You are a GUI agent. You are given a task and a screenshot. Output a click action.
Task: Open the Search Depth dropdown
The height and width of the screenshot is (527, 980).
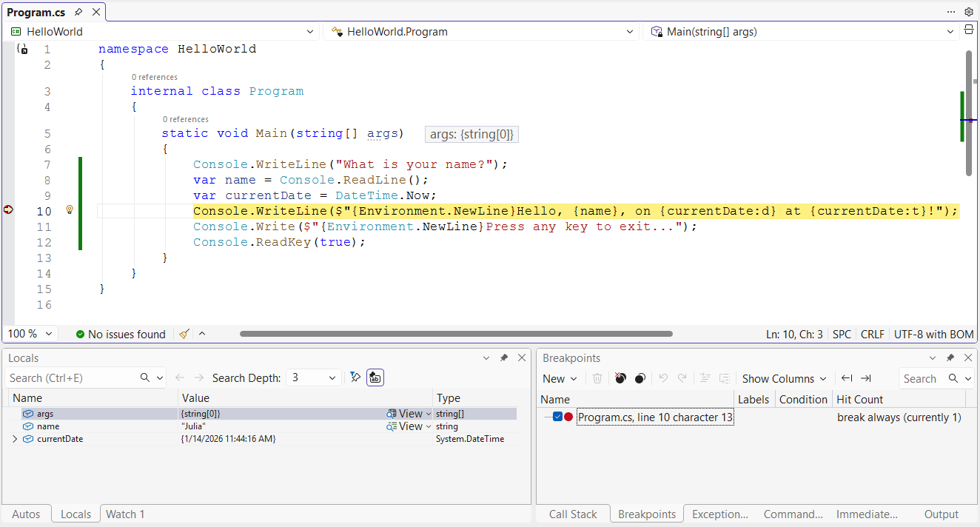click(x=313, y=377)
